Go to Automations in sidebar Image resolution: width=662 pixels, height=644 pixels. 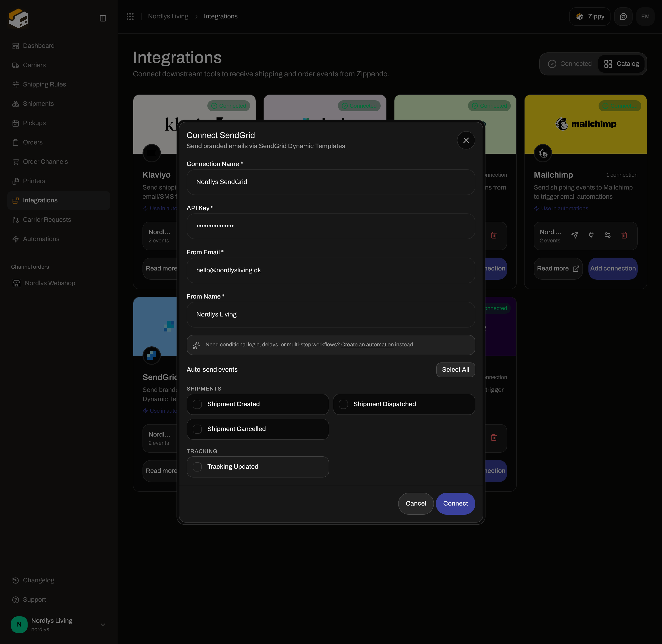pyautogui.click(x=58, y=239)
